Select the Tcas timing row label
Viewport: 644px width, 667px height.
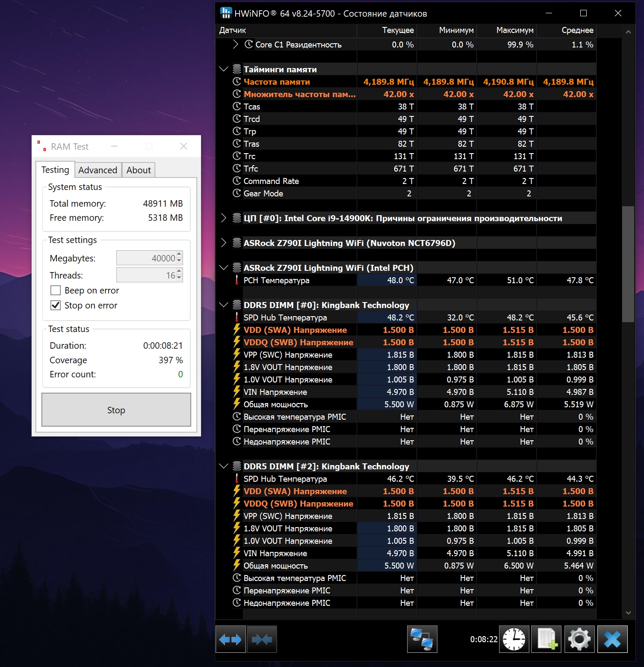click(252, 107)
